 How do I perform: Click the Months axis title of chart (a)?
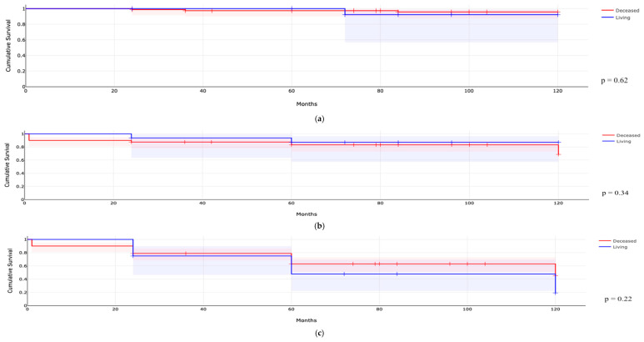coord(307,104)
